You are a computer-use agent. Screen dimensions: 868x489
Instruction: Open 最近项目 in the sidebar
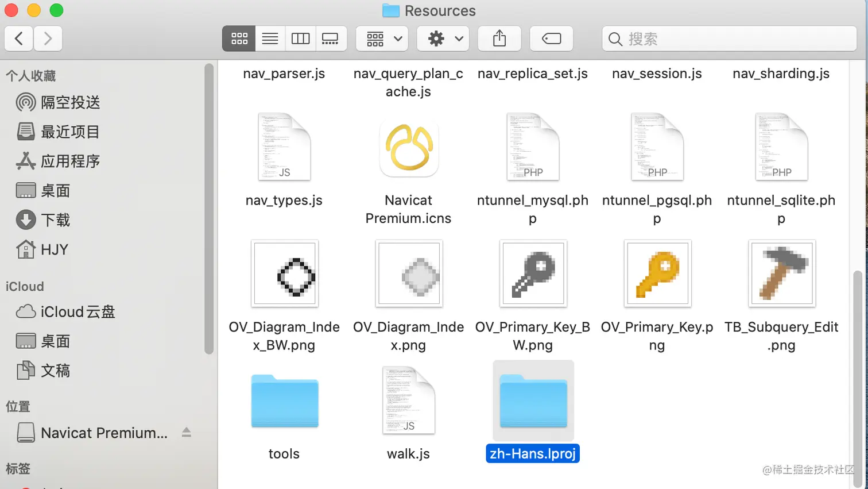tap(57, 132)
